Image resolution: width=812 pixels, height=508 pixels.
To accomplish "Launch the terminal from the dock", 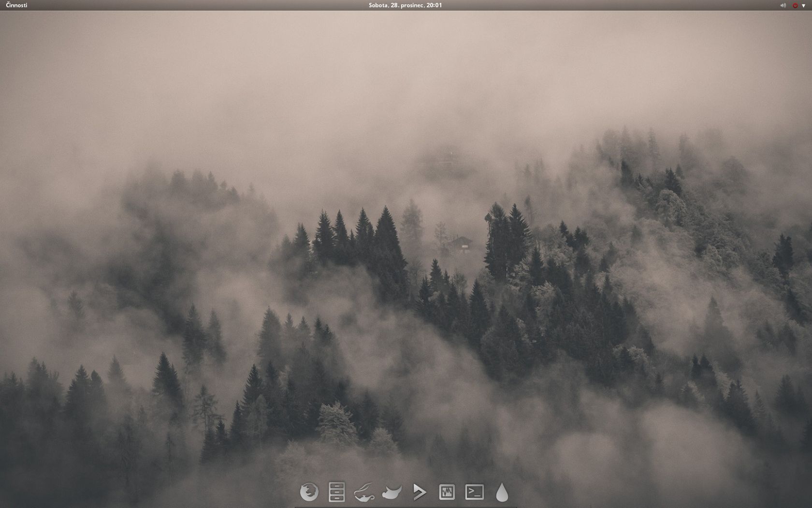I will [475, 492].
